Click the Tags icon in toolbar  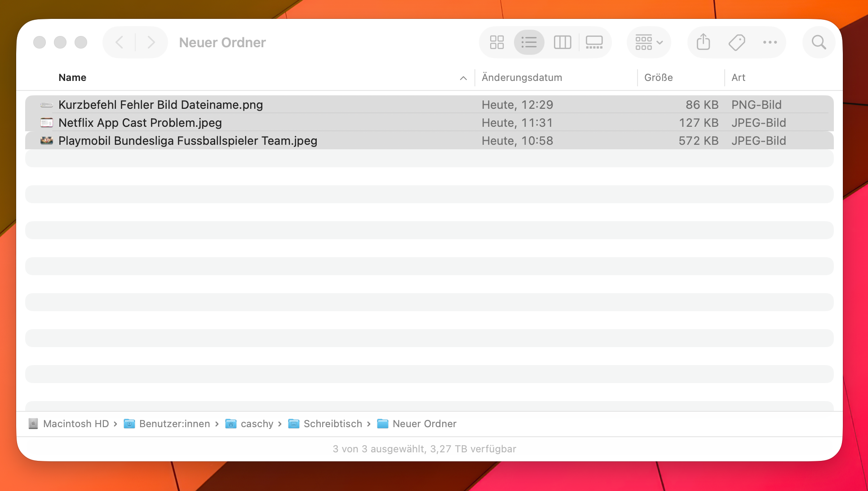(736, 42)
